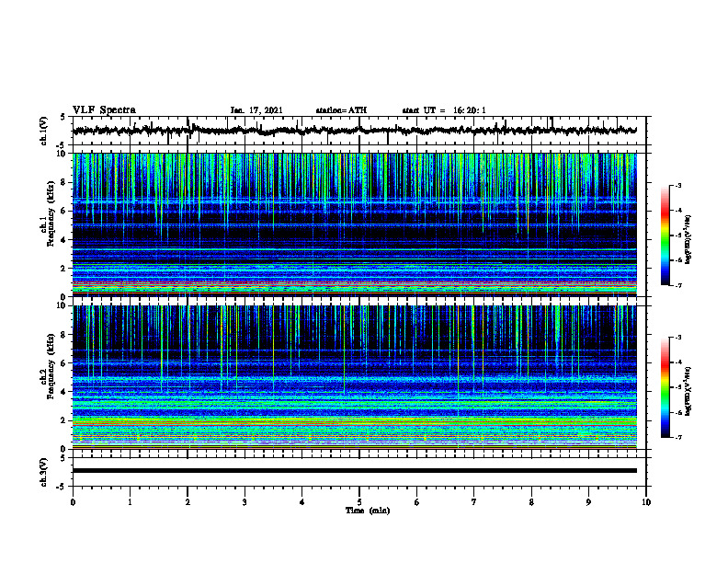This screenshot has height=563, width=728.
Task: Click the "VLF Spectra" title text
Action: [x=104, y=109]
